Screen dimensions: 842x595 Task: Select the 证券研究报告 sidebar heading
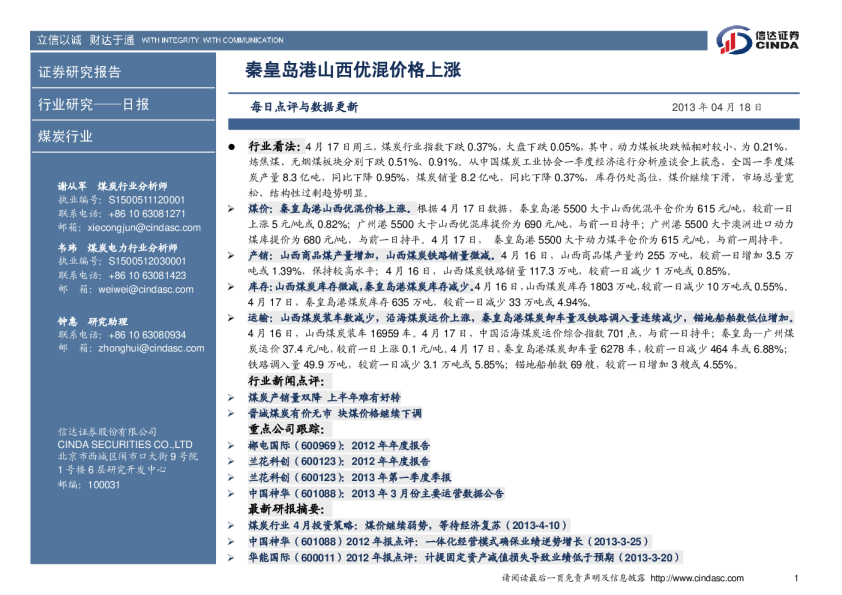(79, 72)
